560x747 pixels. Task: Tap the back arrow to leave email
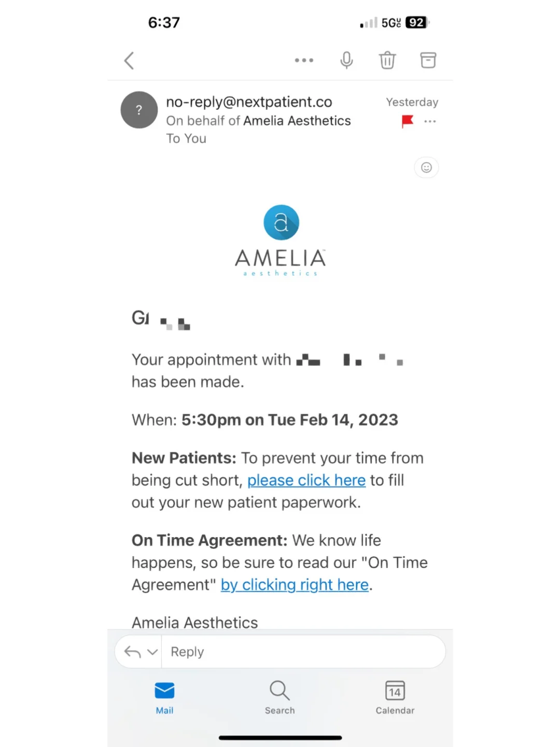coord(129,61)
